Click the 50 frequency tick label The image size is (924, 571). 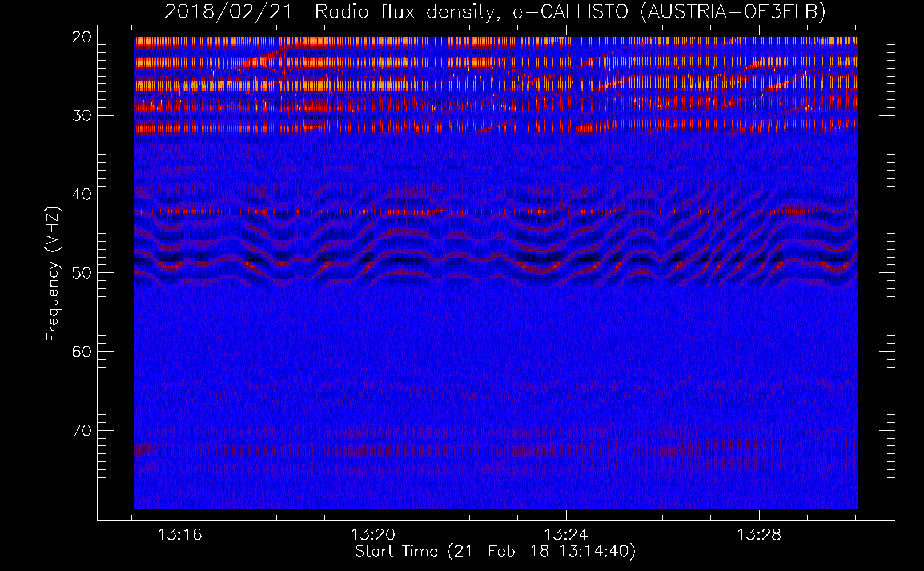tap(82, 273)
